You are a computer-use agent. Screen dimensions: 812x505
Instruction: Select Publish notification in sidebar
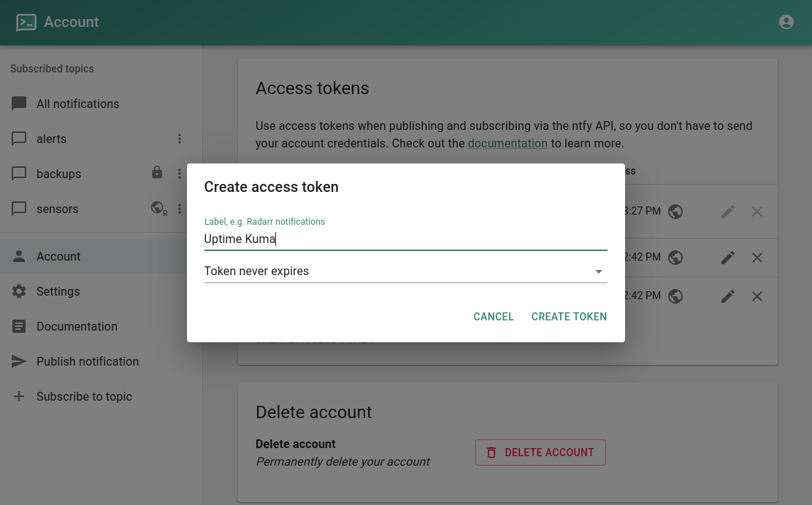[x=87, y=361]
